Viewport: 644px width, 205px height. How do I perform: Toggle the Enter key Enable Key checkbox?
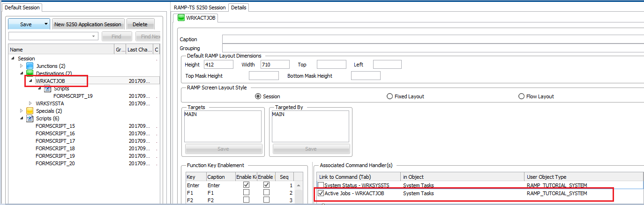(x=246, y=185)
